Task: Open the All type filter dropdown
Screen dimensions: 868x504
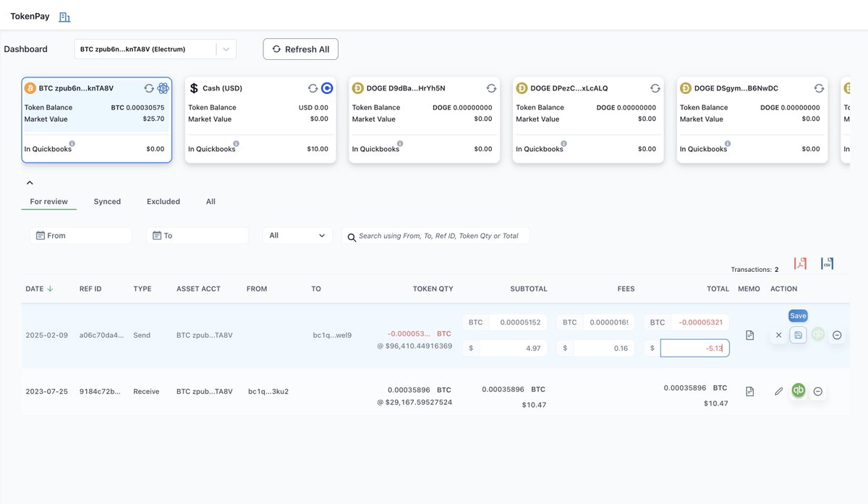Action: click(x=297, y=236)
